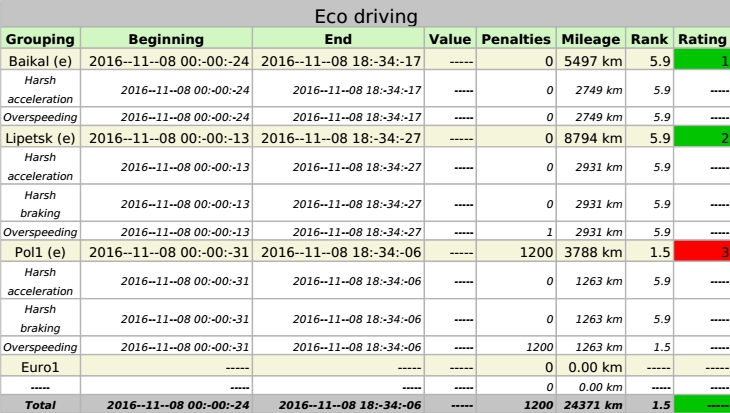Click the 24371 km total mileage cell
Screen dimensions: 730x413
[592, 404]
